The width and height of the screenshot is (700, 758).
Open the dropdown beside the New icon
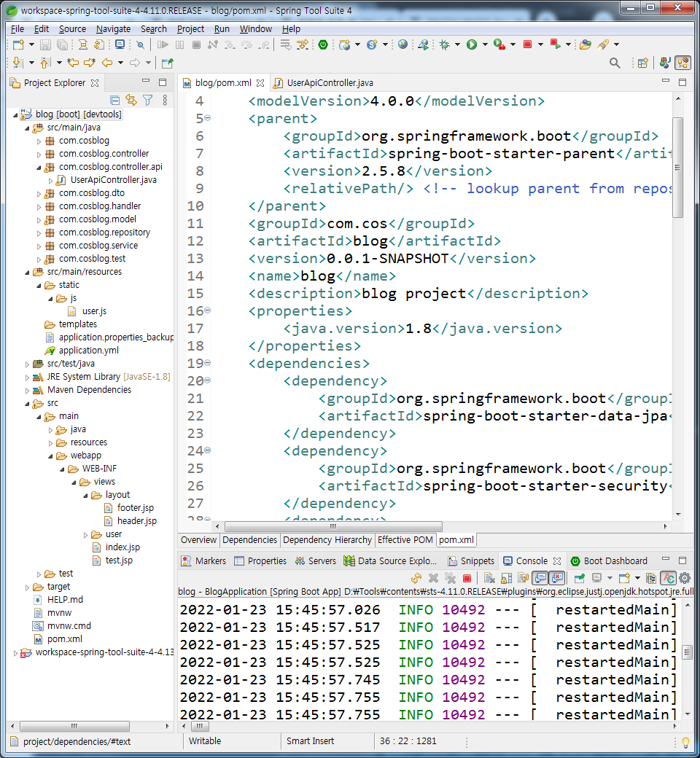[31, 45]
